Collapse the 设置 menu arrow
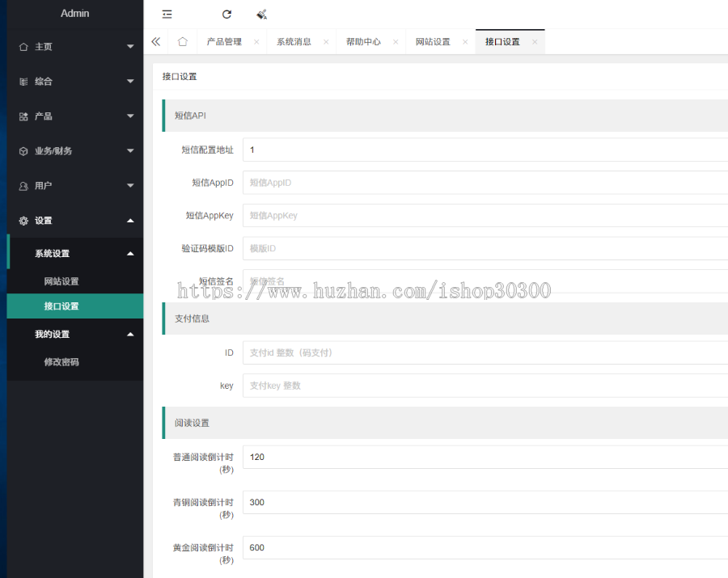The width and height of the screenshot is (728, 578). pos(130,221)
